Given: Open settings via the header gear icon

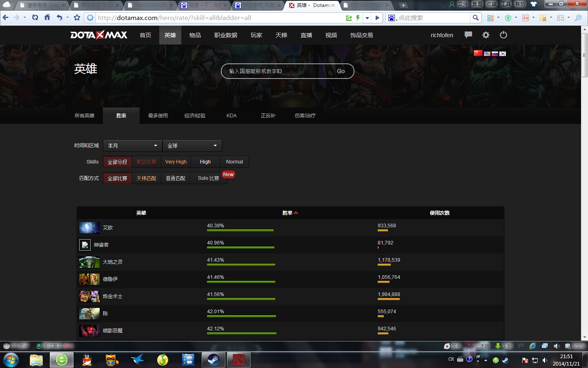Looking at the screenshot, I should [486, 35].
